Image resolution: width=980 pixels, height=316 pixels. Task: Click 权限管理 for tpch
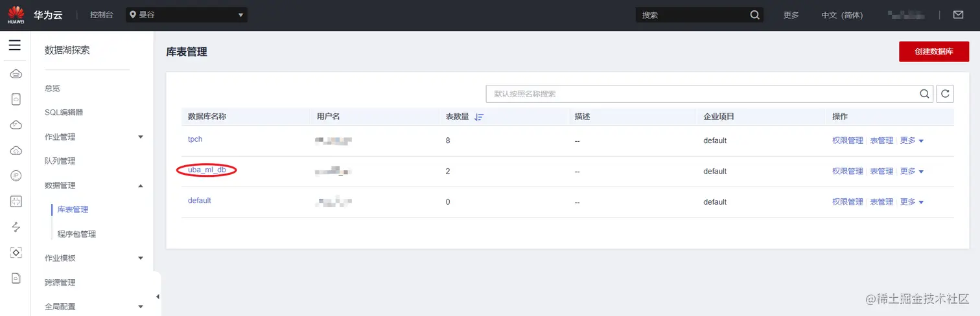click(848, 141)
